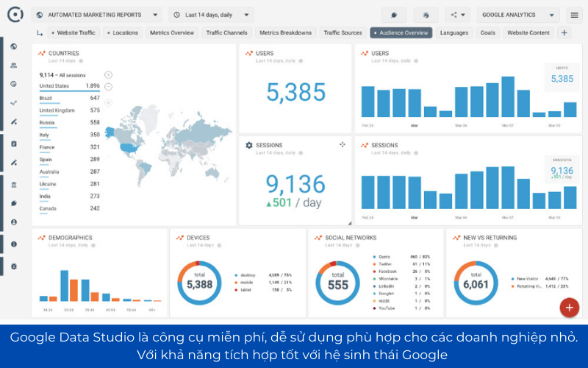The height and width of the screenshot is (368, 588).
Task: Select the Traffic Sources tab
Action: pos(343,32)
